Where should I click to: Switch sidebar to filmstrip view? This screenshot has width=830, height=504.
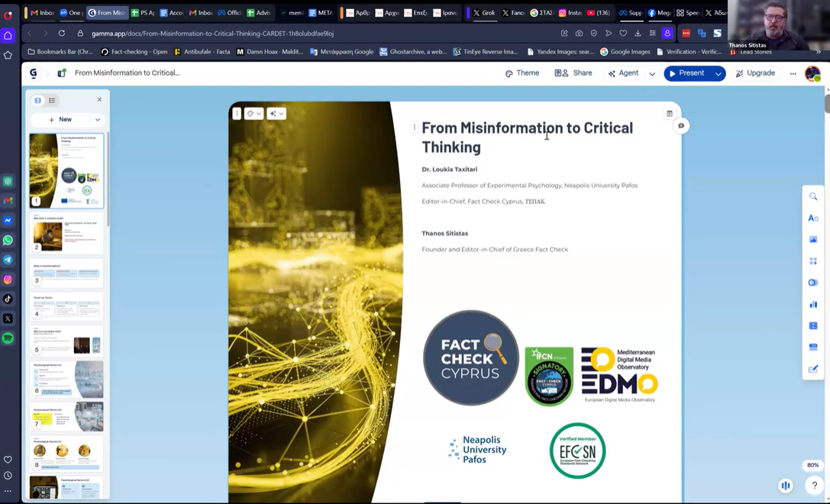pyautogui.click(x=38, y=100)
